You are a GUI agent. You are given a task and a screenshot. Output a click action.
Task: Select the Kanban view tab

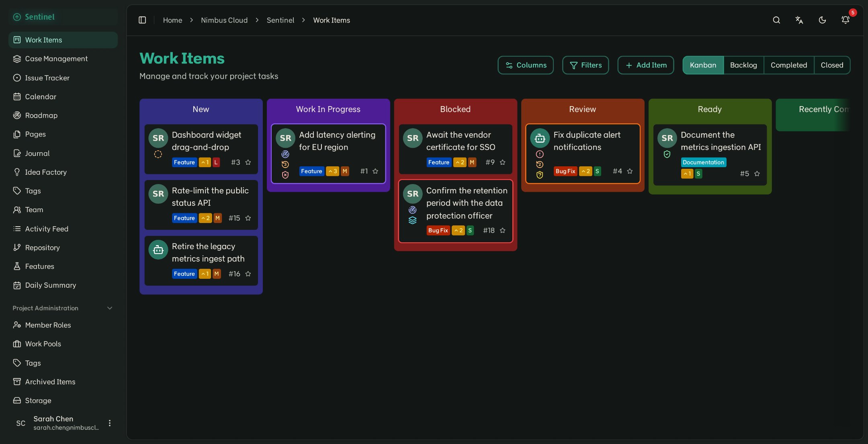pos(703,65)
